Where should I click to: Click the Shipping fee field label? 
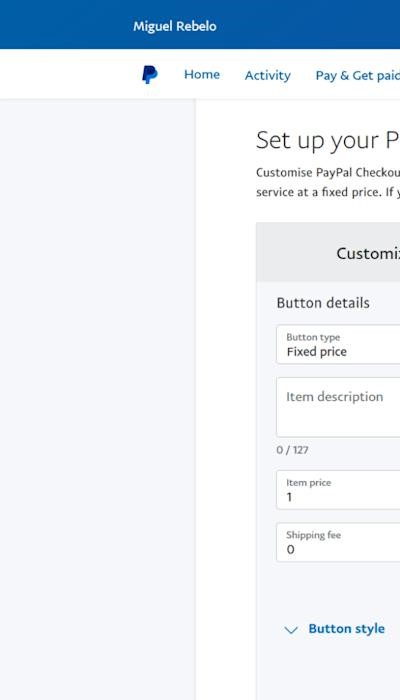click(x=313, y=535)
